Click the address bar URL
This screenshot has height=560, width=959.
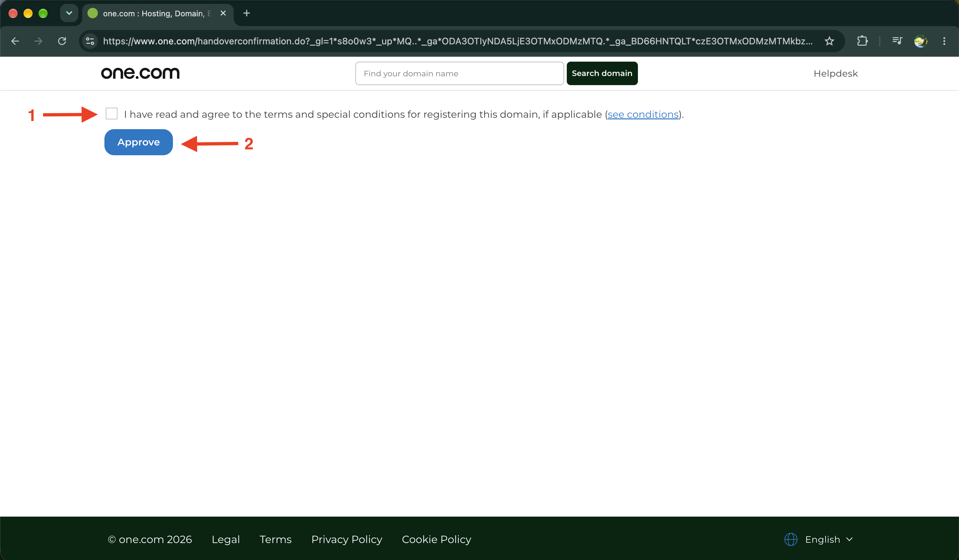pos(457,41)
